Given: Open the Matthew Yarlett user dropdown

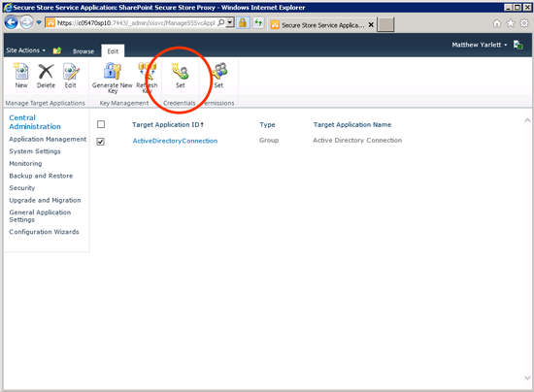Looking at the screenshot, I should click(480, 45).
